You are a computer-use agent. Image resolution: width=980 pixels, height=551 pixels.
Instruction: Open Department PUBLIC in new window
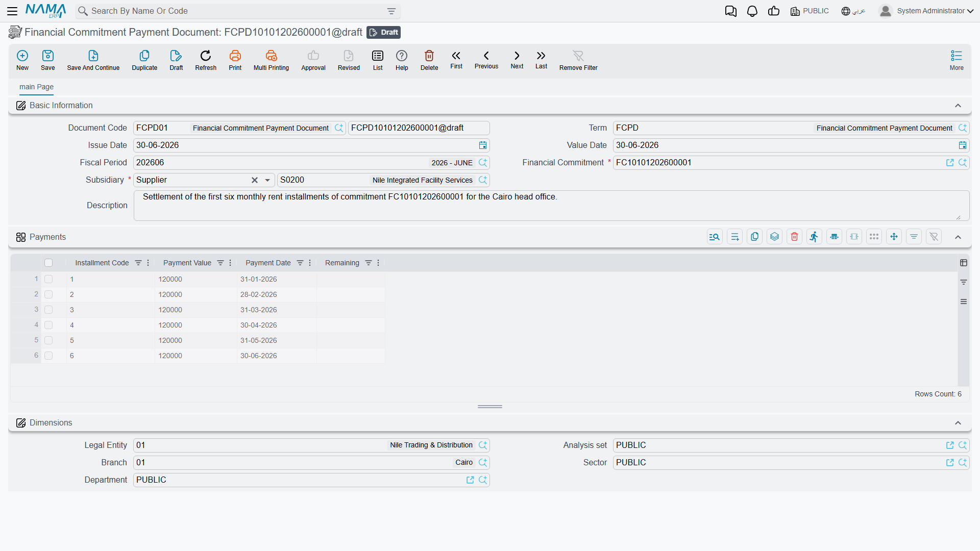click(x=470, y=480)
